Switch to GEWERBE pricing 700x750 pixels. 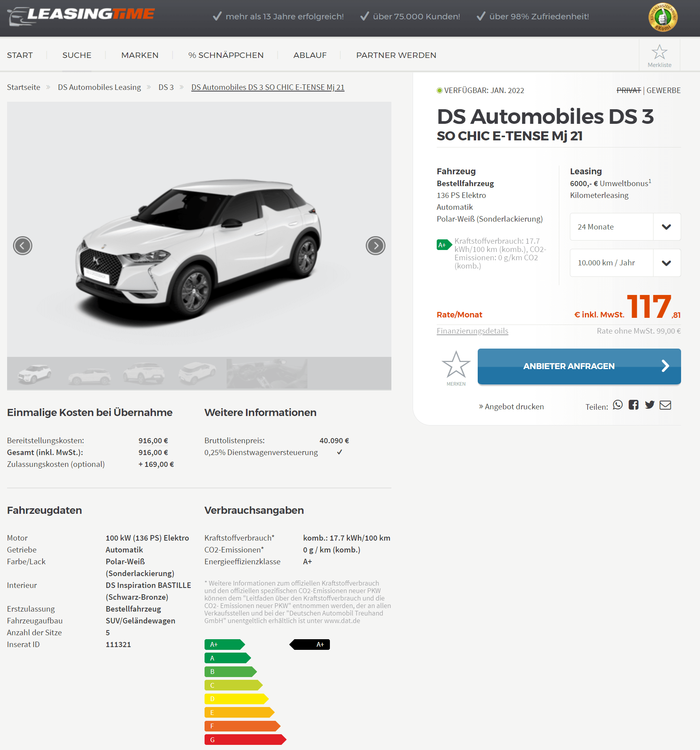[x=664, y=90]
